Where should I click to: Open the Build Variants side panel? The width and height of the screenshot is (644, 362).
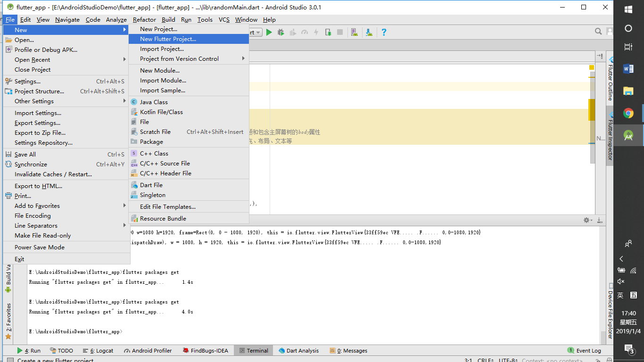tap(8, 278)
